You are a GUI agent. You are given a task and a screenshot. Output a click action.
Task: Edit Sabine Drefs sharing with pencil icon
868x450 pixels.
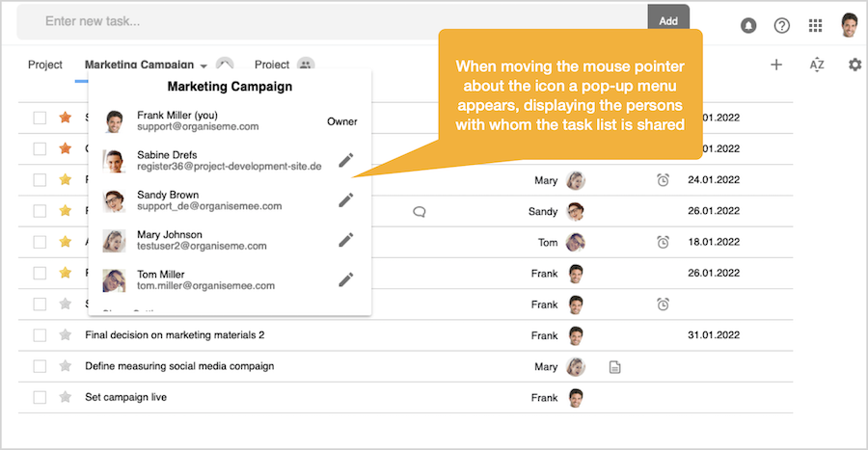[x=346, y=161]
